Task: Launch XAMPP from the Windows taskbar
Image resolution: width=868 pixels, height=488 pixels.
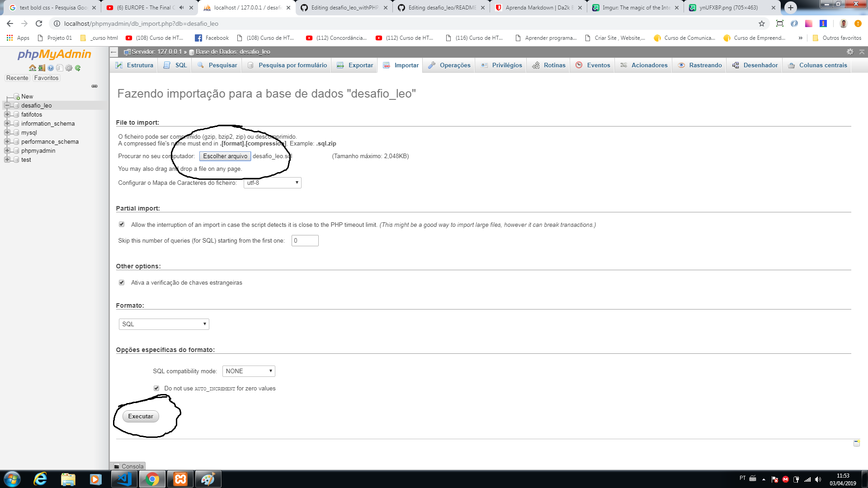Action: 180,479
